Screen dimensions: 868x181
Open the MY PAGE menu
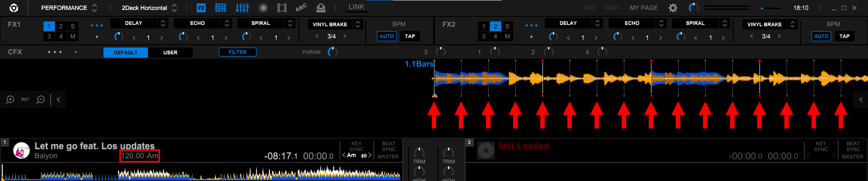click(643, 8)
